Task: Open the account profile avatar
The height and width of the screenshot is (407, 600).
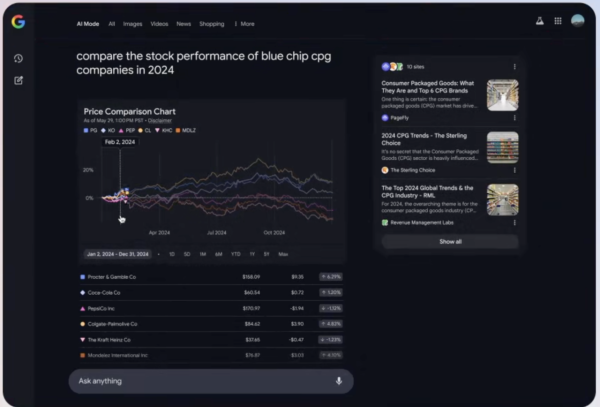Action: coord(577,22)
